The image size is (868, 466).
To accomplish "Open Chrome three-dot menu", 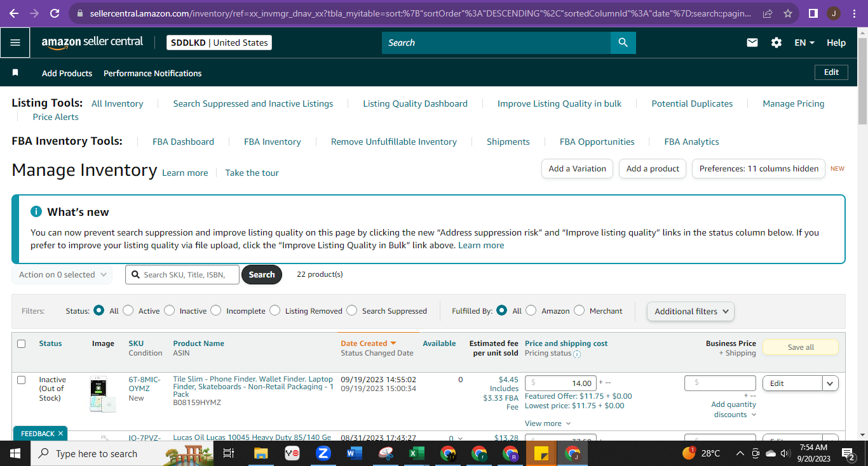I will click(x=855, y=13).
